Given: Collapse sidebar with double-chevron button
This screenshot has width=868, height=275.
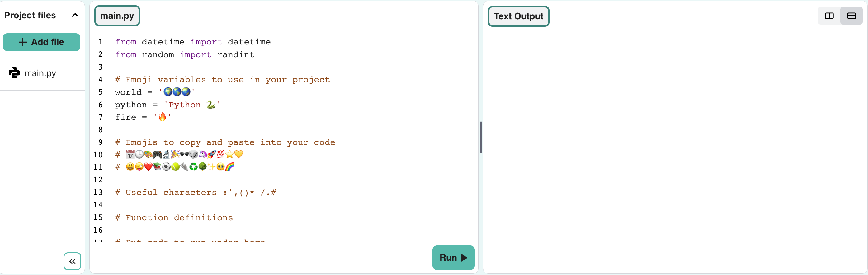Looking at the screenshot, I should tap(72, 261).
